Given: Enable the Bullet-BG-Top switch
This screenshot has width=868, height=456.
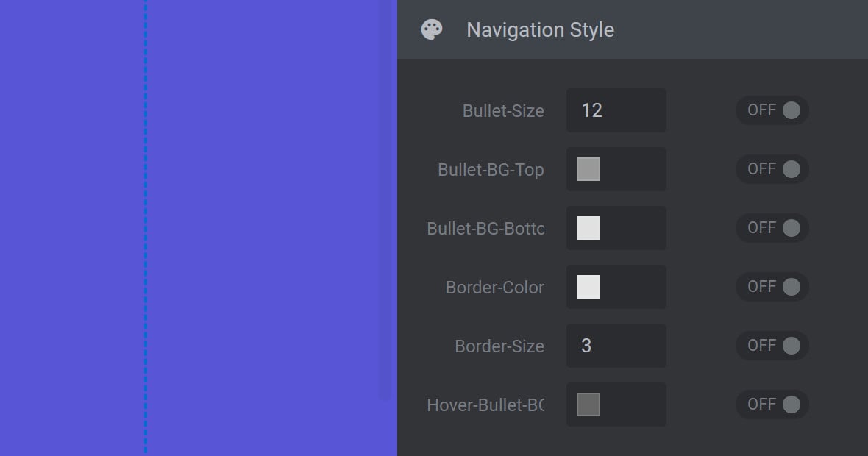Looking at the screenshot, I should (x=772, y=168).
